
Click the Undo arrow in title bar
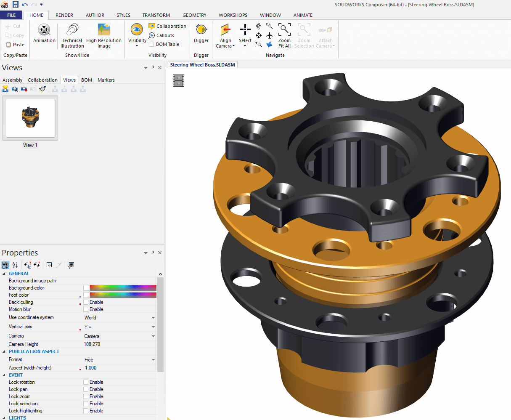pos(25,4)
